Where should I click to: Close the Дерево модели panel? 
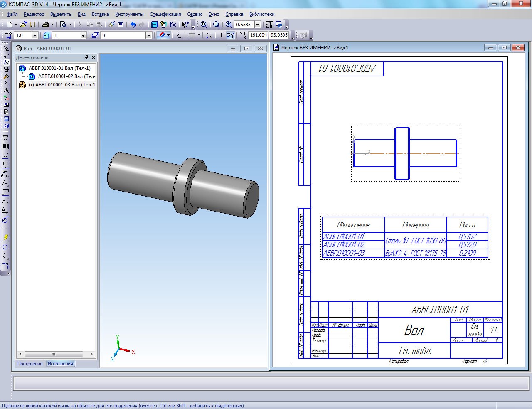94,57
